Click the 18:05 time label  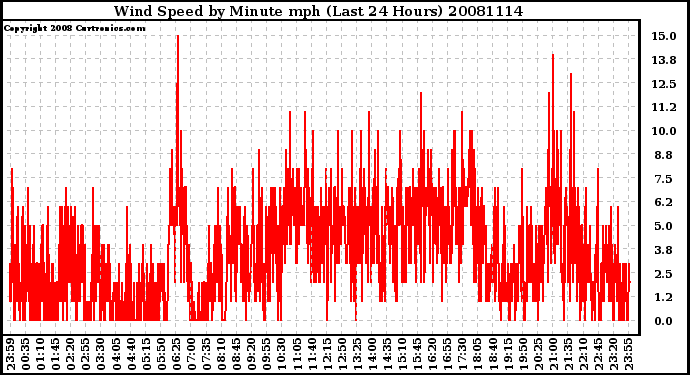pyautogui.click(x=477, y=354)
